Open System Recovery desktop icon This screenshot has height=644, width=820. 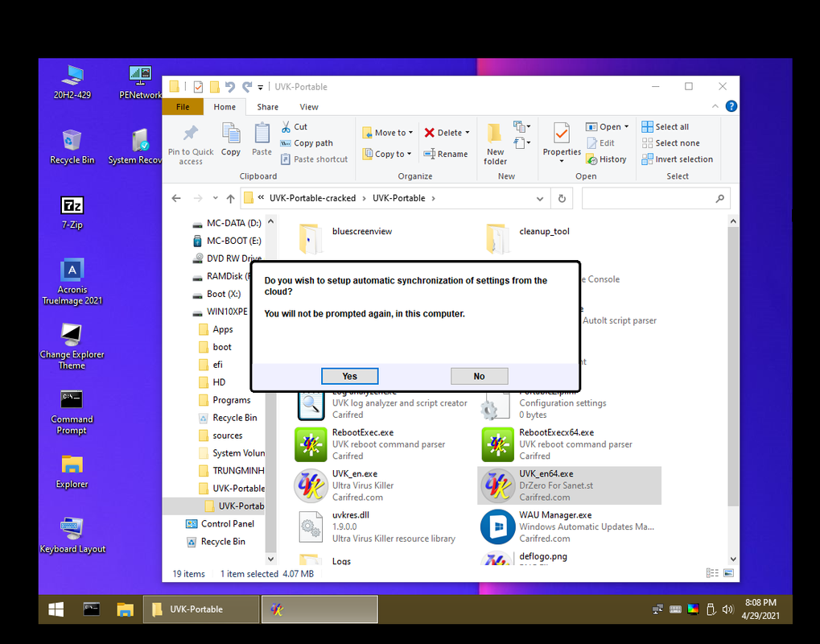coord(136,147)
